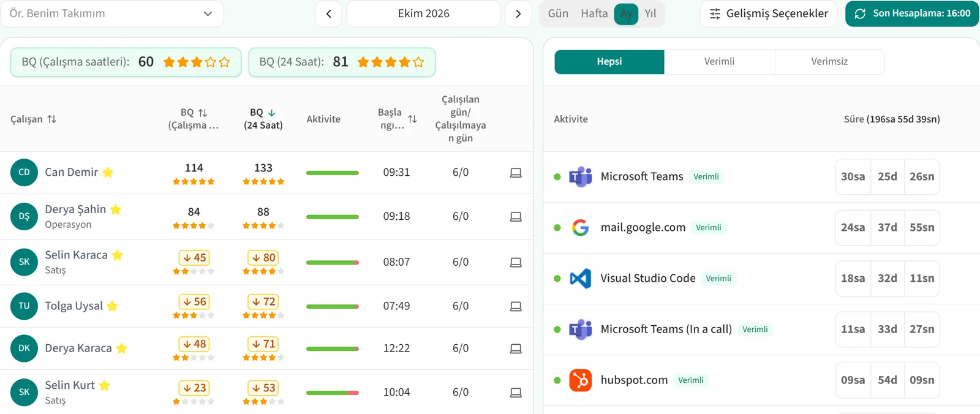Click laptop icon in Tolga Uysal row
Image resolution: width=980 pixels, height=414 pixels.
(x=516, y=306)
